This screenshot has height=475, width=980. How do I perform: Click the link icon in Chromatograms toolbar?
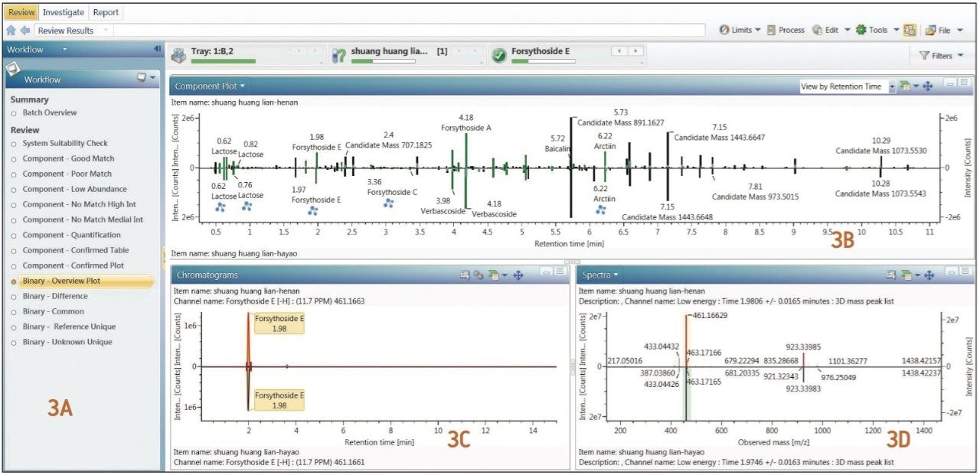click(477, 275)
